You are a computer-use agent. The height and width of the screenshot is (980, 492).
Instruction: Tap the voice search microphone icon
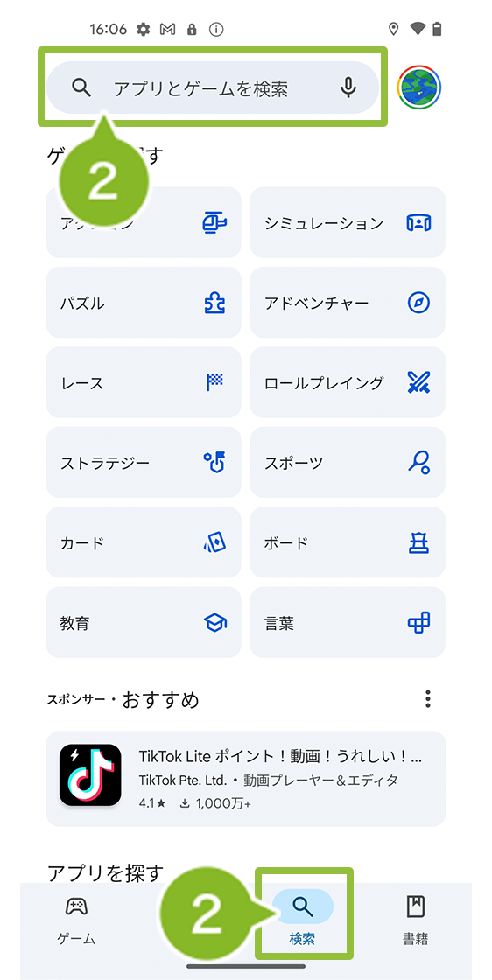tap(348, 88)
